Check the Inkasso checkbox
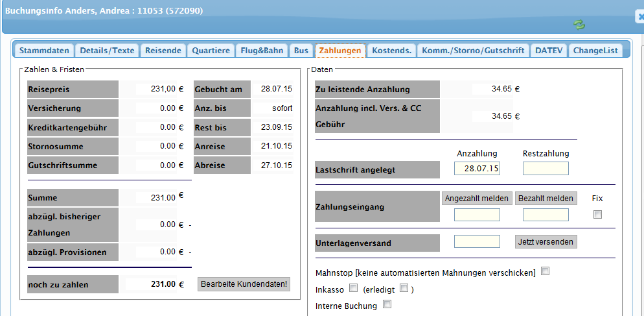644x316 pixels. pos(353,287)
